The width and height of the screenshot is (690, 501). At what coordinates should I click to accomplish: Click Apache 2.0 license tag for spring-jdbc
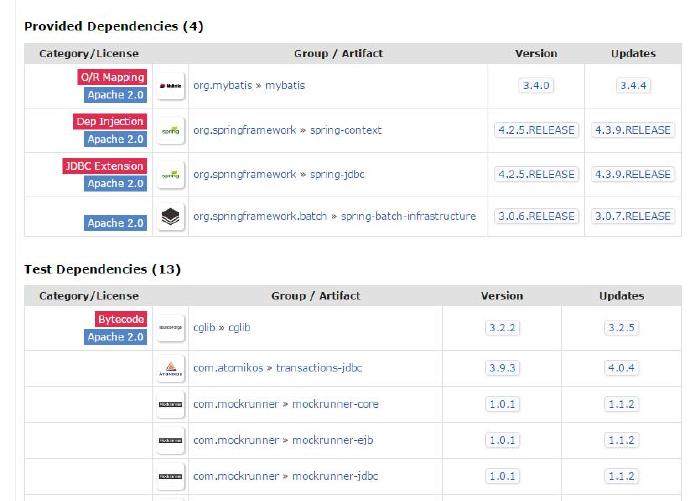(x=115, y=183)
